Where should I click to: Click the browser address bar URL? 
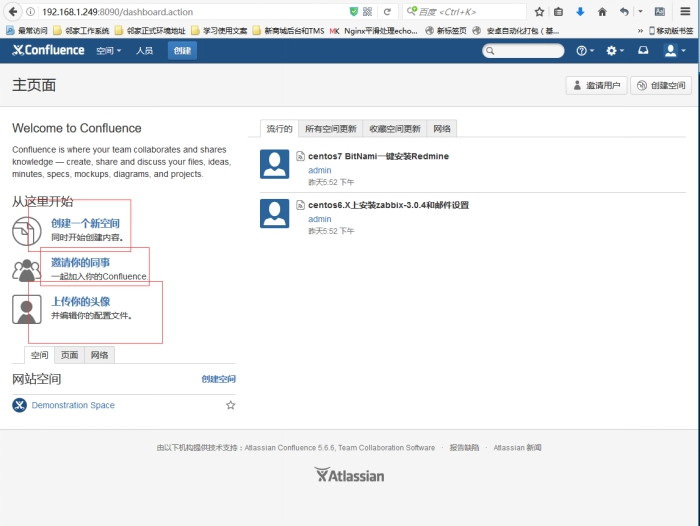(117, 12)
